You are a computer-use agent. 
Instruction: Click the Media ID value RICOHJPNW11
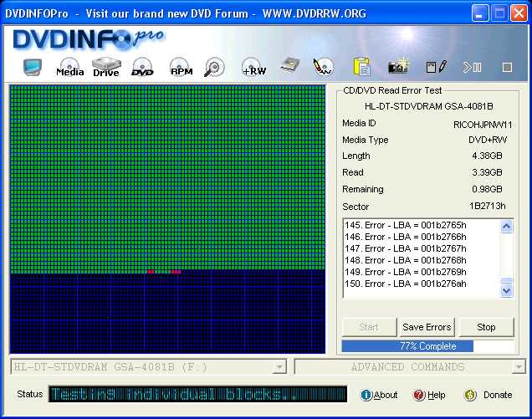point(483,125)
